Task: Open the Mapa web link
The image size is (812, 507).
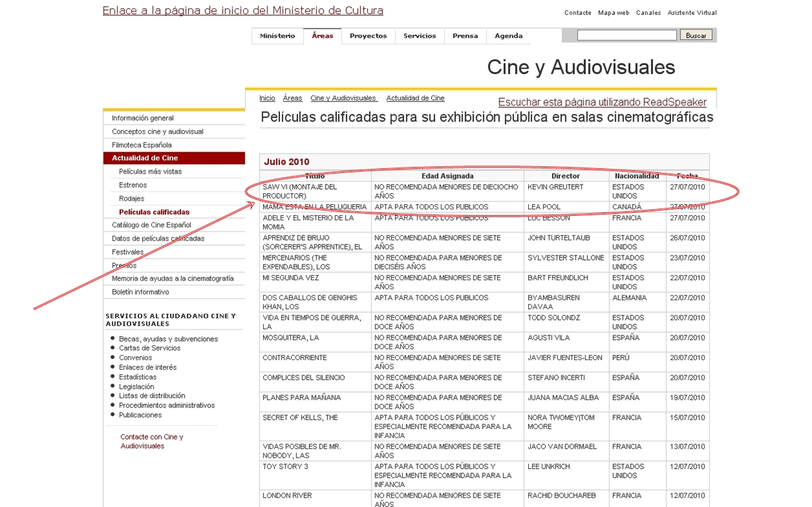Action: tap(614, 13)
